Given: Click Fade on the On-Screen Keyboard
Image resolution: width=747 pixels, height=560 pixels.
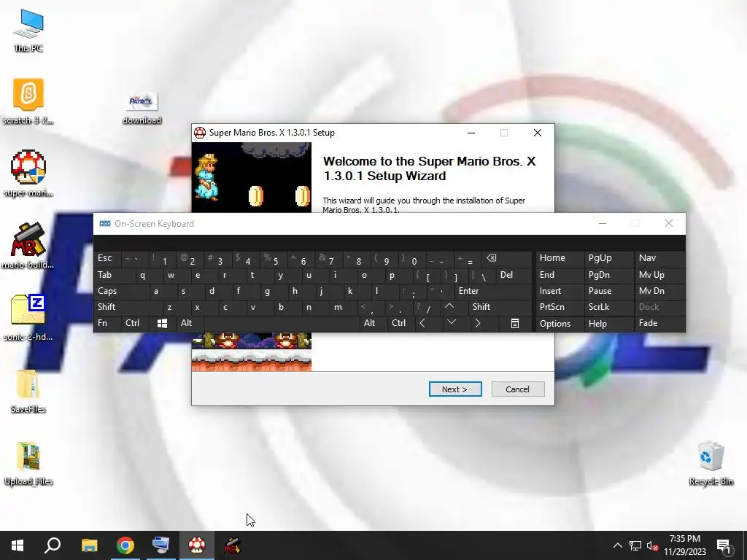Looking at the screenshot, I should (x=659, y=323).
